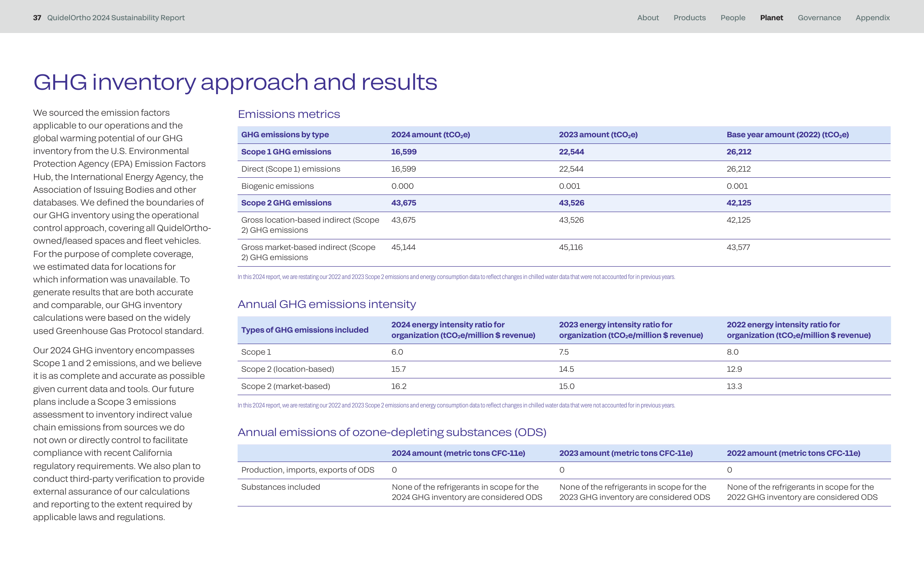Image resolution: width=924 pixels, height=561 pixels.
Task: Click the QuidelOrtho 2024 Sustainability Report header
Action: pos(116,18)
